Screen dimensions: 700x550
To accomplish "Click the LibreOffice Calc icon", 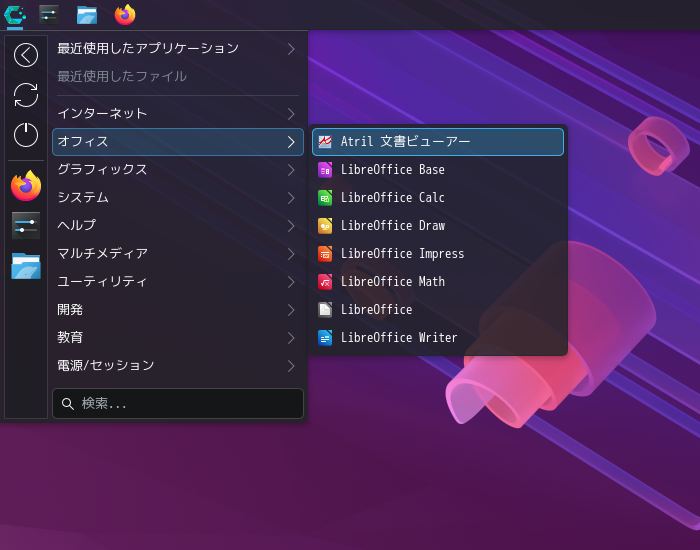I will coord(325,198).
